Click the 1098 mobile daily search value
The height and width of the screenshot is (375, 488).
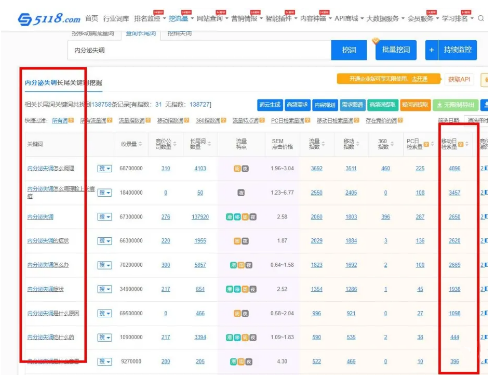(454, 314)
